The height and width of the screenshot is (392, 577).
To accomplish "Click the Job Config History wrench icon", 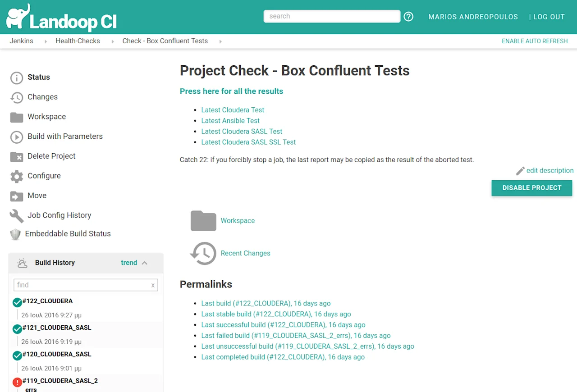I will point(17,216).
